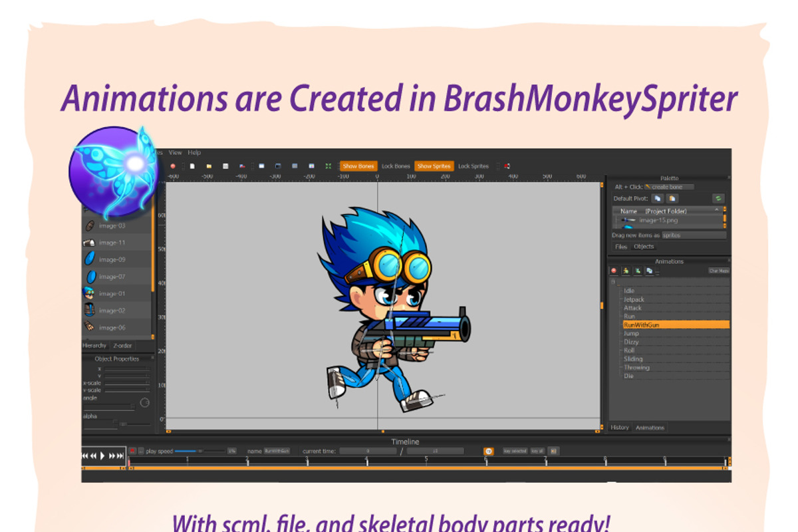
Task: Create a new file using toolbar icon
Action: pos(192,166)
